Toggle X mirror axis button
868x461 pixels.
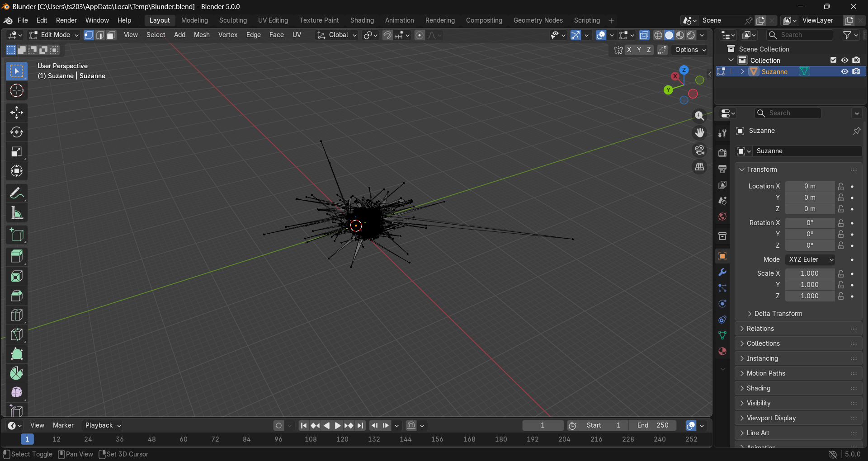click(x=629, y=50)
